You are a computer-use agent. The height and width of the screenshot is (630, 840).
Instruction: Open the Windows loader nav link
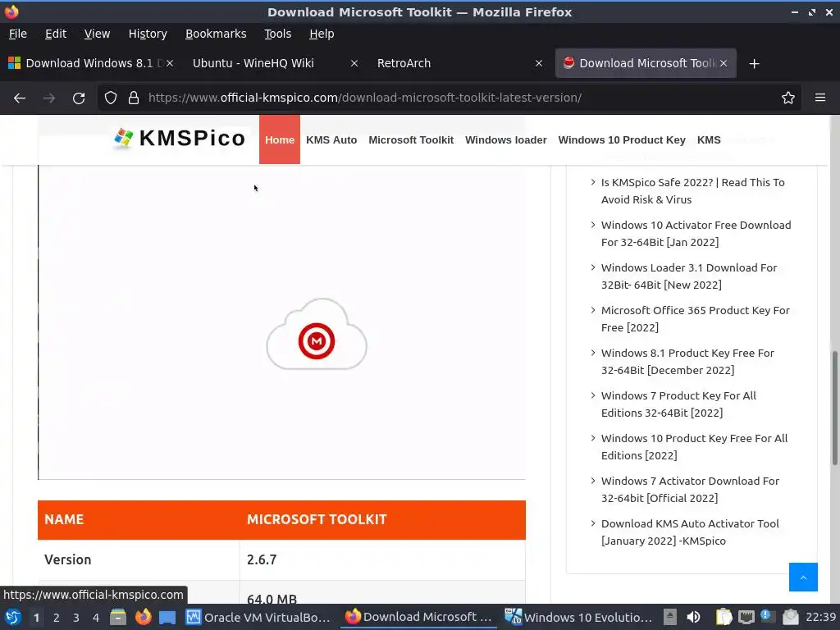[505, 139]
